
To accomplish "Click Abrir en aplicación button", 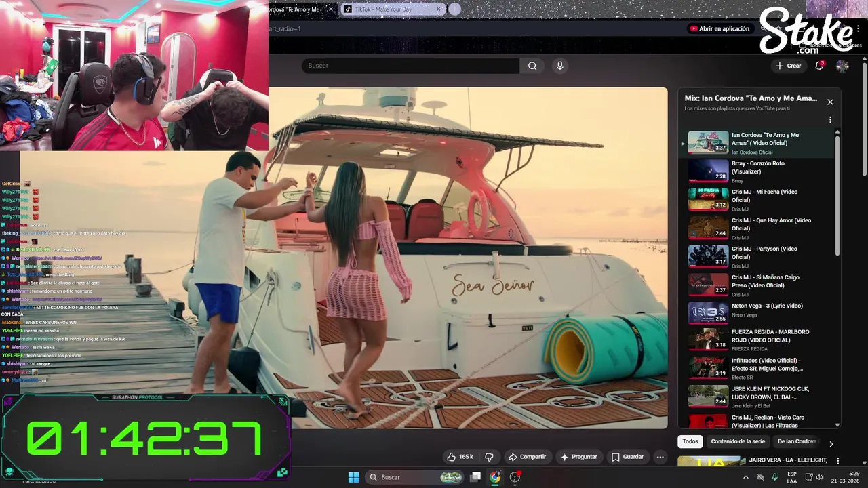I will [x=719, y=28].
